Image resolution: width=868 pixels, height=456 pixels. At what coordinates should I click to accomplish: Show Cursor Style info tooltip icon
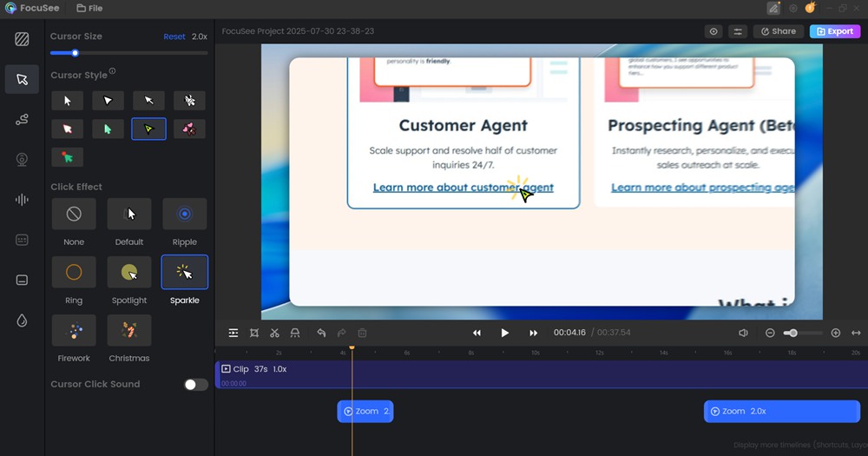[x=112, y=71]
